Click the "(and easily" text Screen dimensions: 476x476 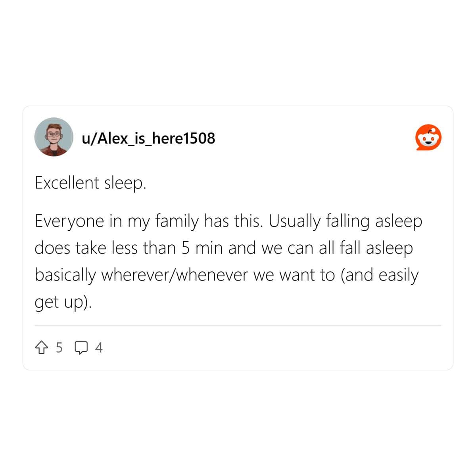(x=380, y=275)
